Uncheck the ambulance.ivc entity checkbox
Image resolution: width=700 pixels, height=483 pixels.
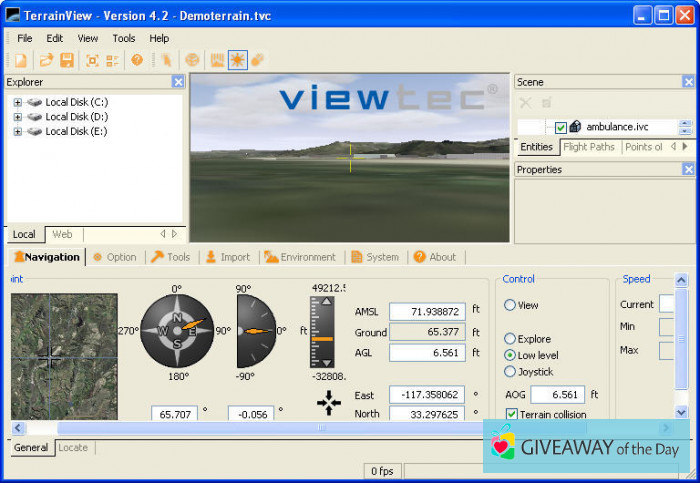click(560, 127)
